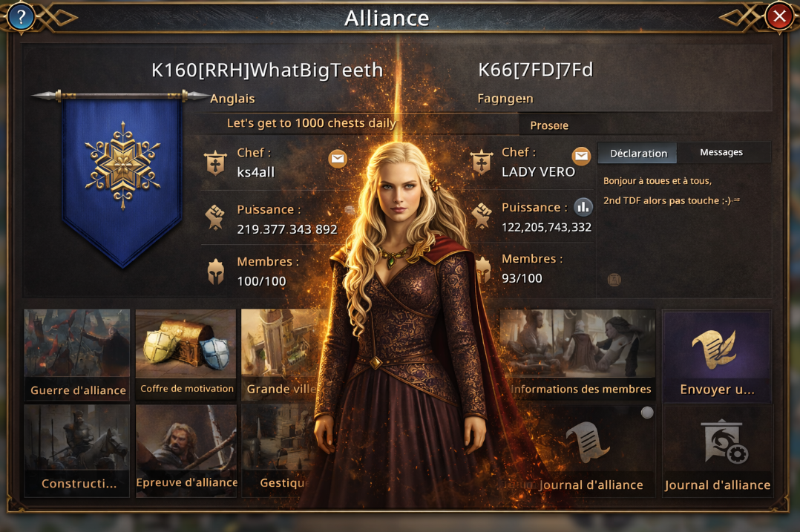Click the blue snowflake alliance banner
800x532 pixels.
[122, 179]
